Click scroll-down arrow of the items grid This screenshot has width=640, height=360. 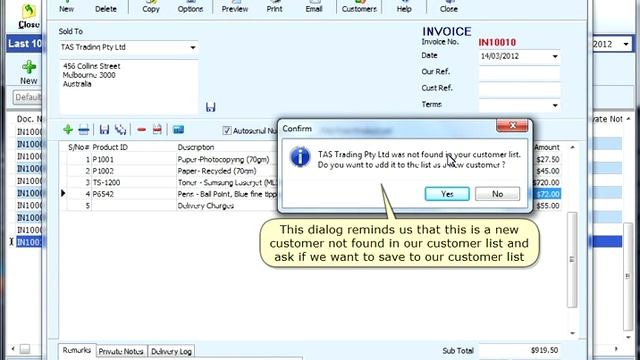[572, 333]
